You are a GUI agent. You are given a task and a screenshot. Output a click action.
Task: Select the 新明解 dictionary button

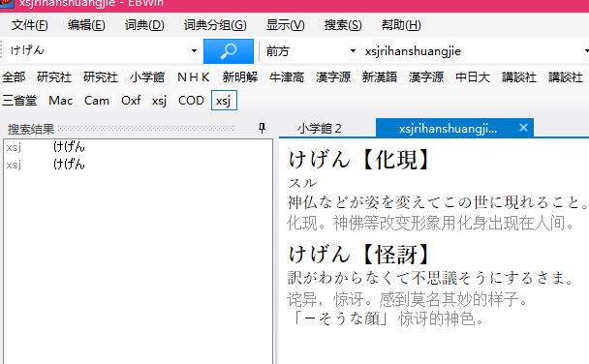tap(239, 77)
